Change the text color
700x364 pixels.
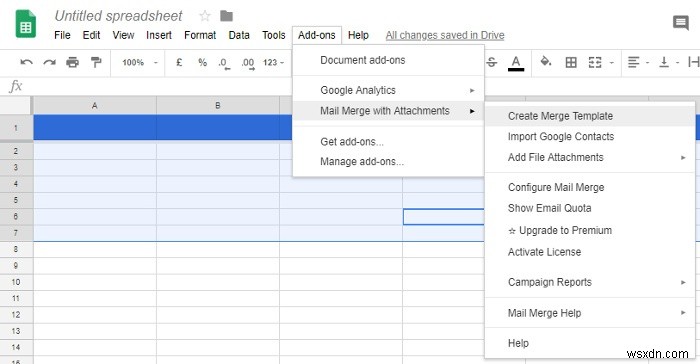pyautogui.click(x=516, y=63)
